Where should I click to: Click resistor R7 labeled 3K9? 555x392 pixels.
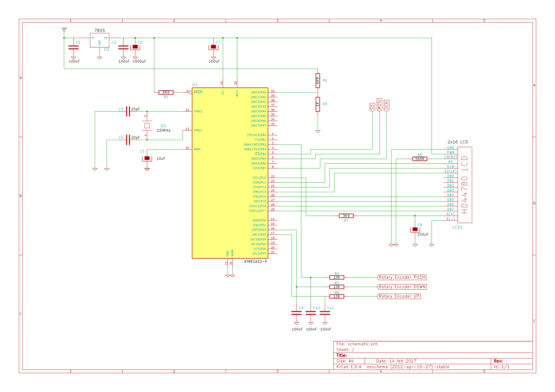346,216
